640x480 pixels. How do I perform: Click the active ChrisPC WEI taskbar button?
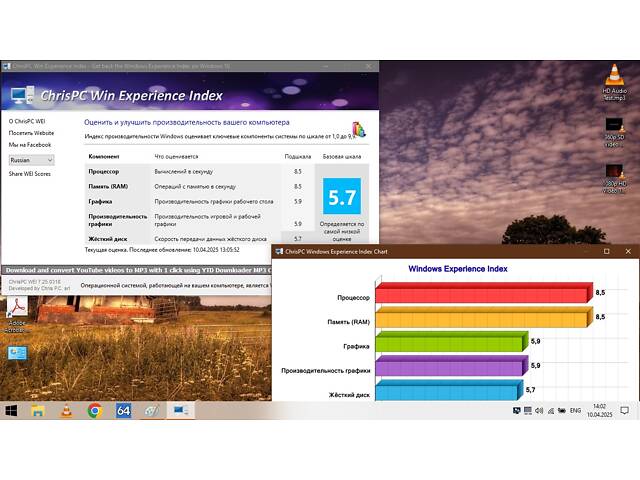[180, 411]
